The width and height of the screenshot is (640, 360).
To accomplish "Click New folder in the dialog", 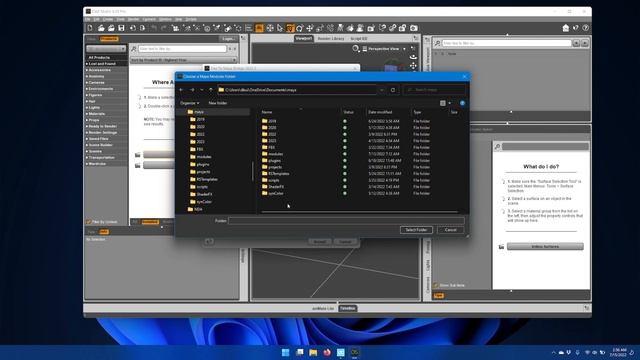I will (x=218, y=103).
